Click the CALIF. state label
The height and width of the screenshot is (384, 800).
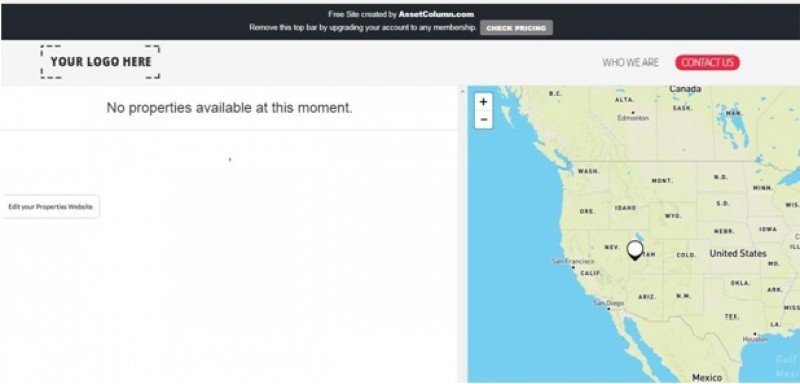click(x=591, y=273)
